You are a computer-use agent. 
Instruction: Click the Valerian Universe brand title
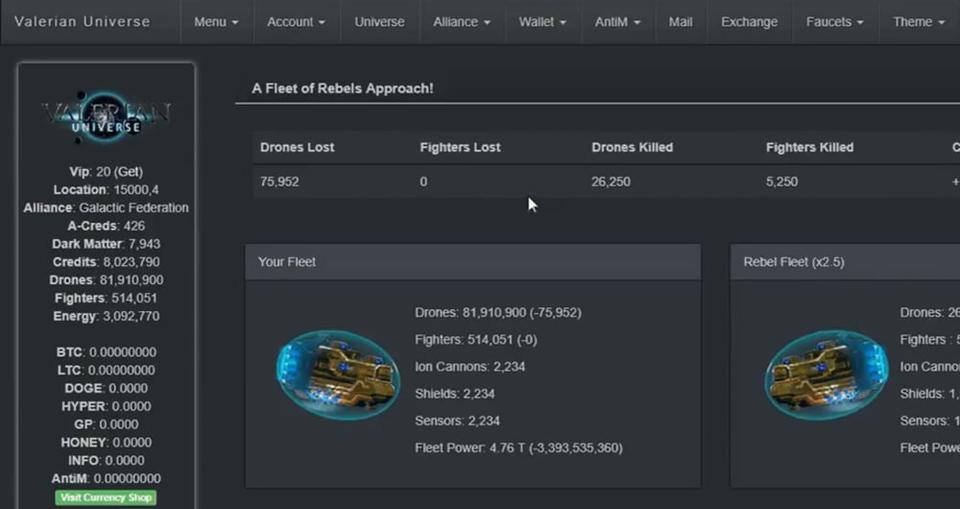pyautogui.click(x=82, y=22)
